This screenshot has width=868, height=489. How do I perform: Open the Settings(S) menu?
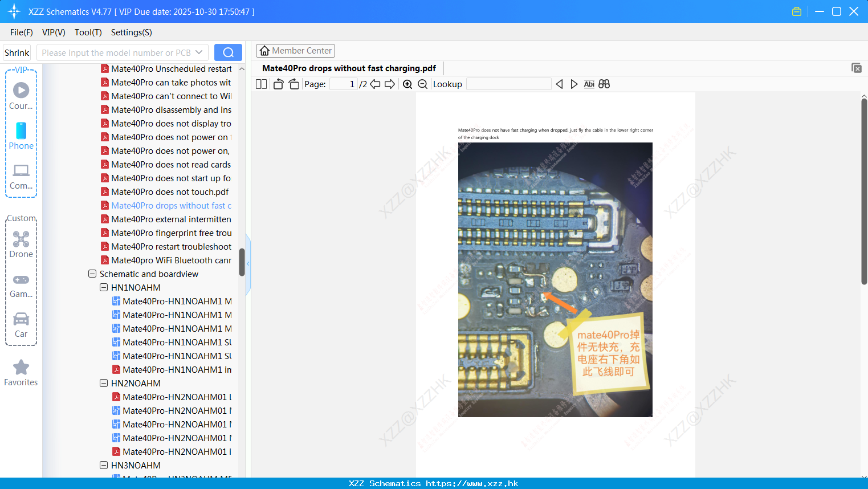132,32
